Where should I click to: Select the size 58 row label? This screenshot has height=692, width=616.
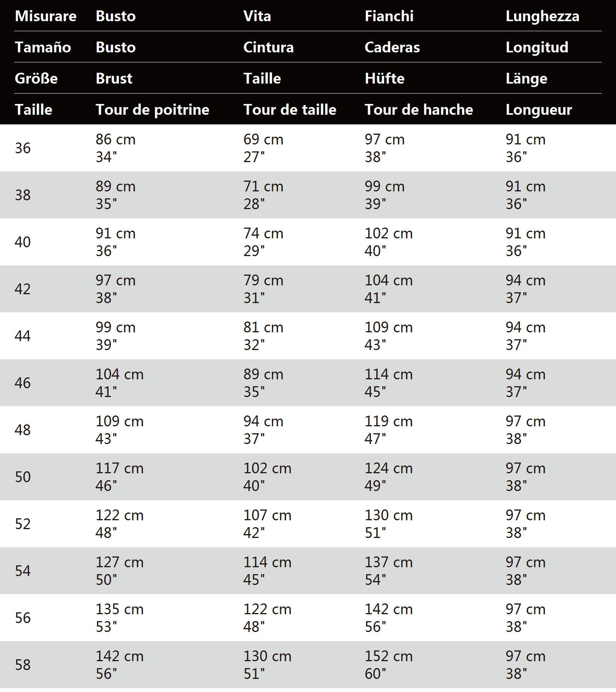23,665
